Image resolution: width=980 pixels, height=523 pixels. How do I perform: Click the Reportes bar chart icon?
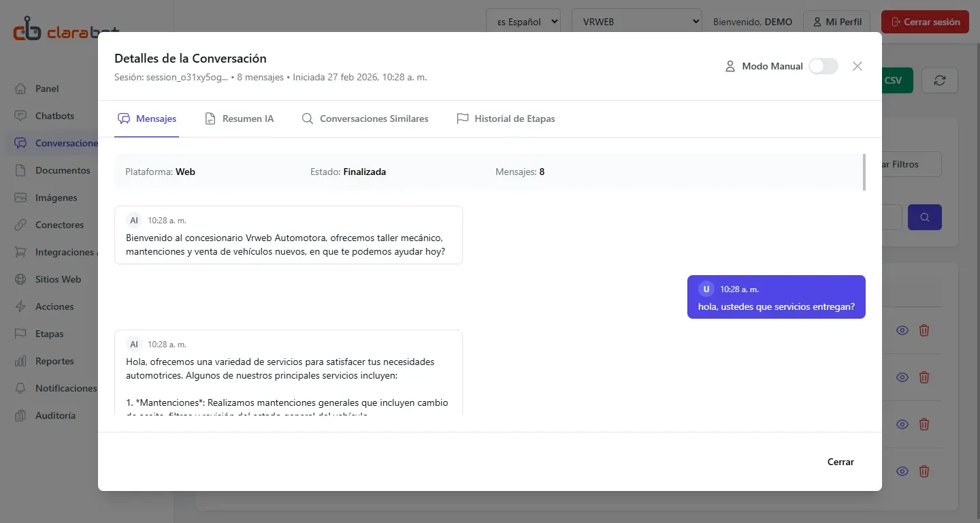click(21, 361)
